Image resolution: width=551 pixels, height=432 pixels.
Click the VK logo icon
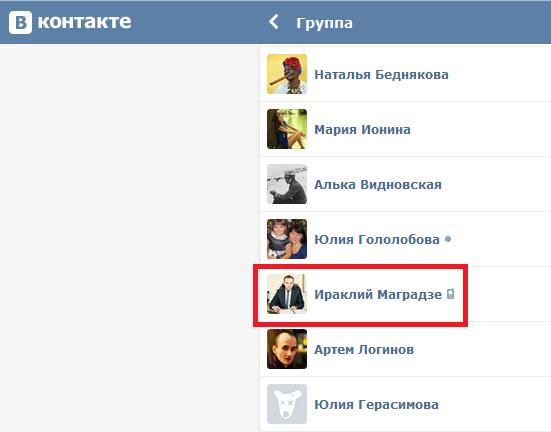tap(20, 22)
